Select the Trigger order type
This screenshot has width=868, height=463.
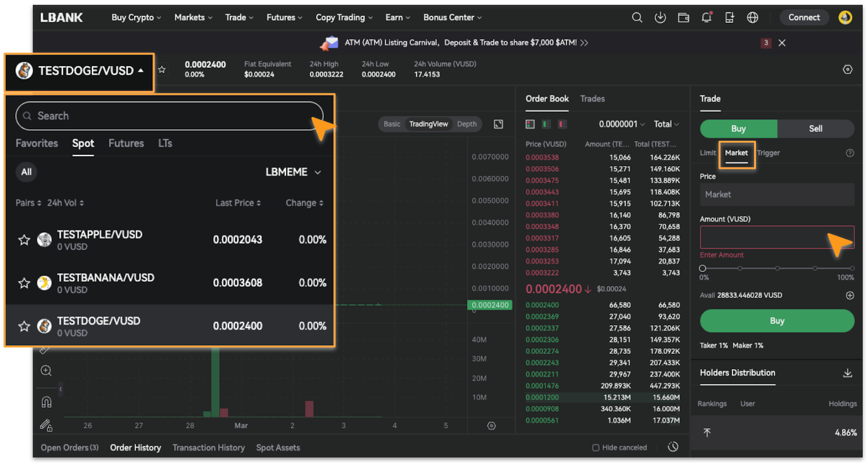(768, 153)
